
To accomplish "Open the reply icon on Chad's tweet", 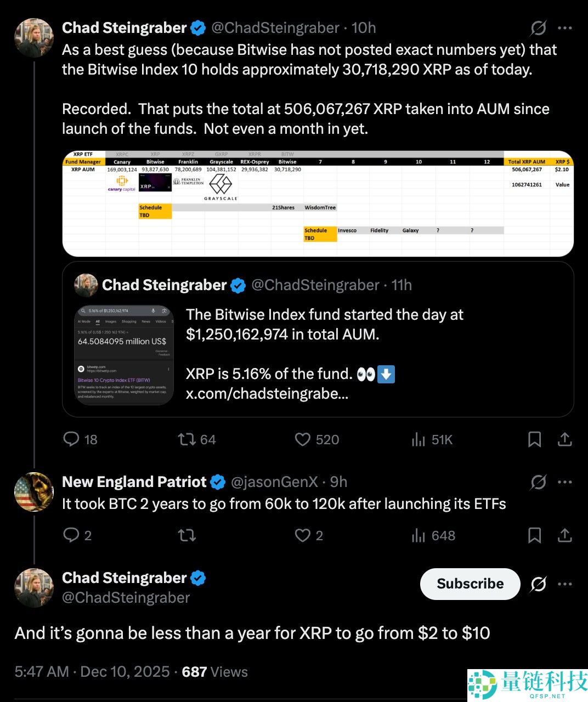I will pos(72,439).
